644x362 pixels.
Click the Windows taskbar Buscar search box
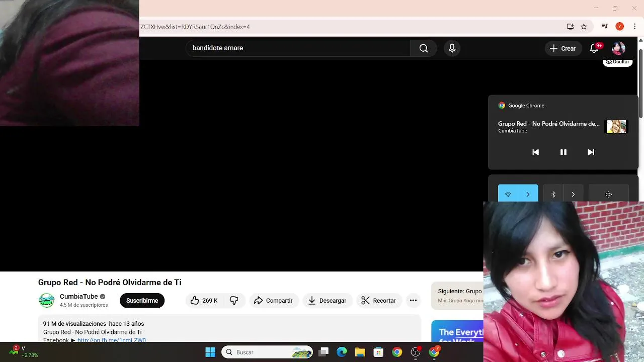click(x=267, y=352)
